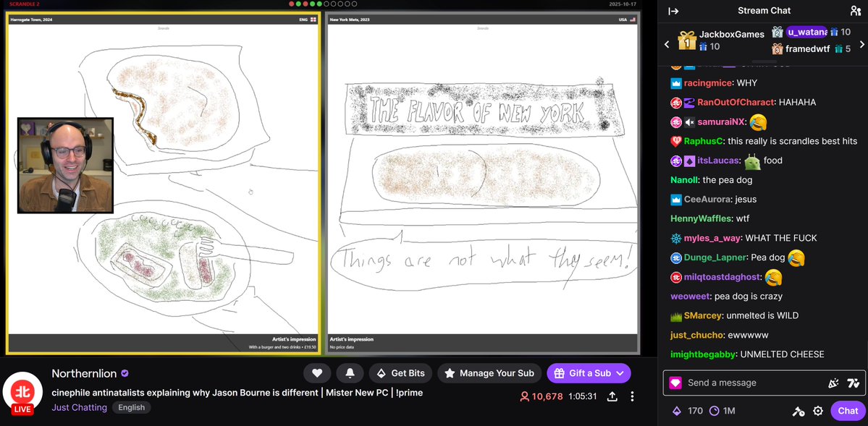The width and height of the screenshot is (868, 426).
Task: Open CeeAurora username in chat
Action: pos(707,199)
